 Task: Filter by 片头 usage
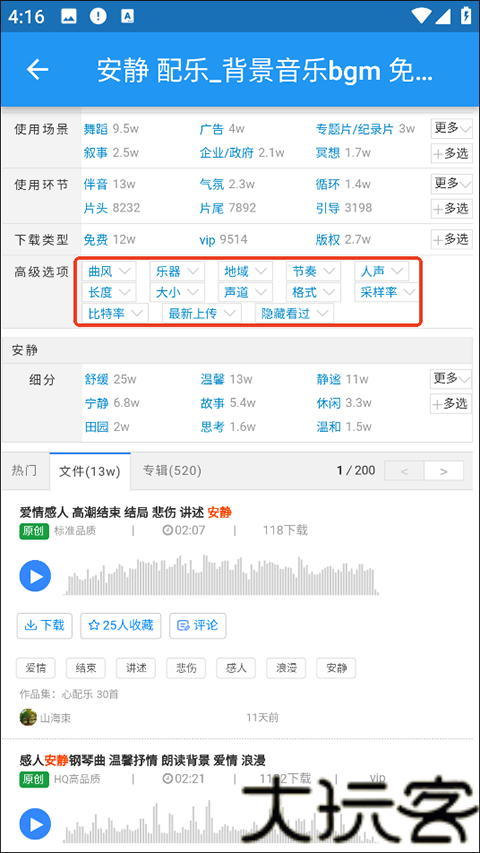[x=96, y=208]
